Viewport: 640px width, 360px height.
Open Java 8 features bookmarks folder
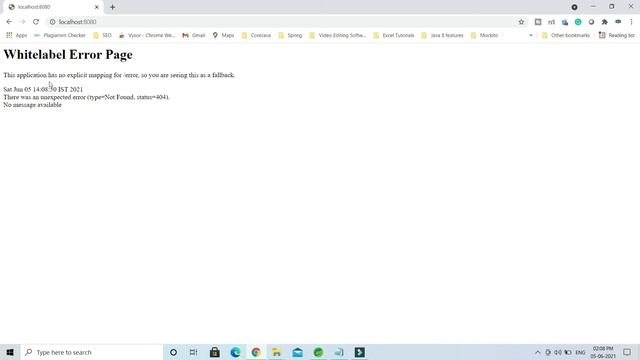(442, 36)
